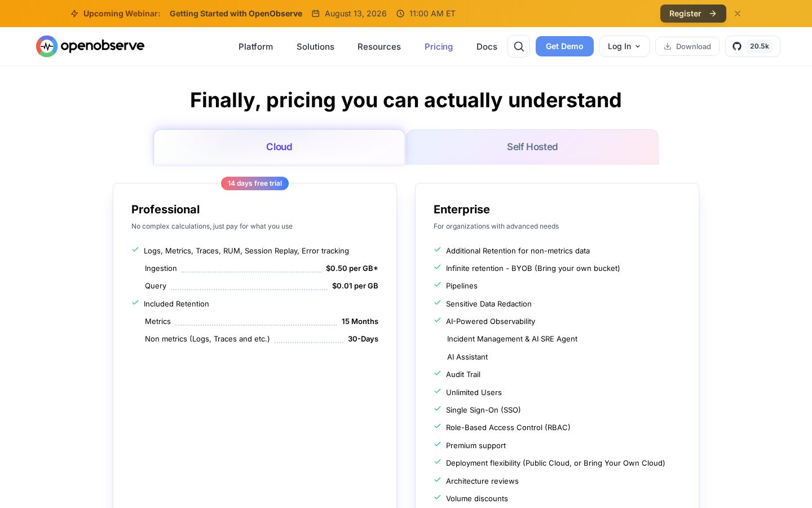
Task: Click the checkmark beside Premium support
Action: pyautogui.click(x=438, y=445)
